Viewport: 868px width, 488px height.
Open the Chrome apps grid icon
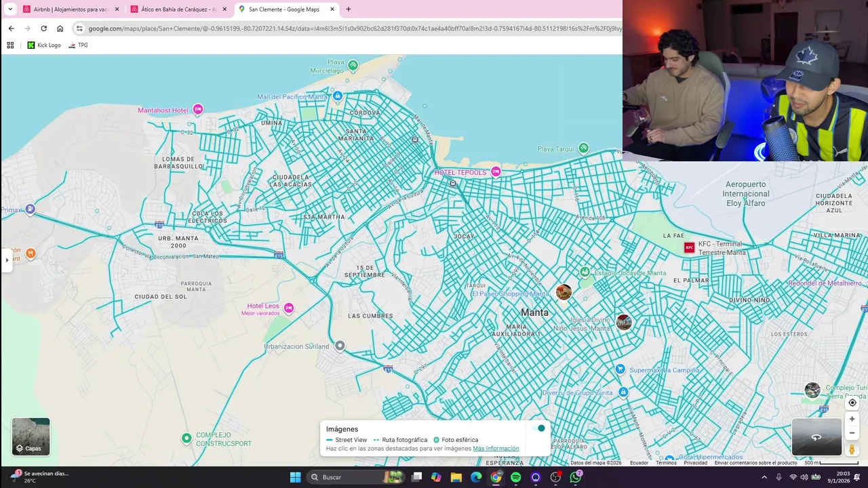point(10,45)
